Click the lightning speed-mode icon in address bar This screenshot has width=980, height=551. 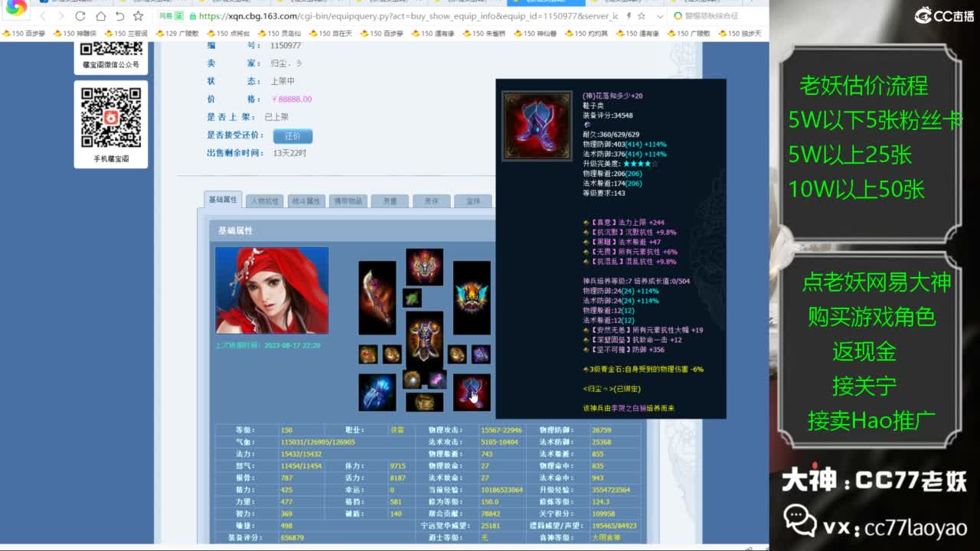pos(628,16)
